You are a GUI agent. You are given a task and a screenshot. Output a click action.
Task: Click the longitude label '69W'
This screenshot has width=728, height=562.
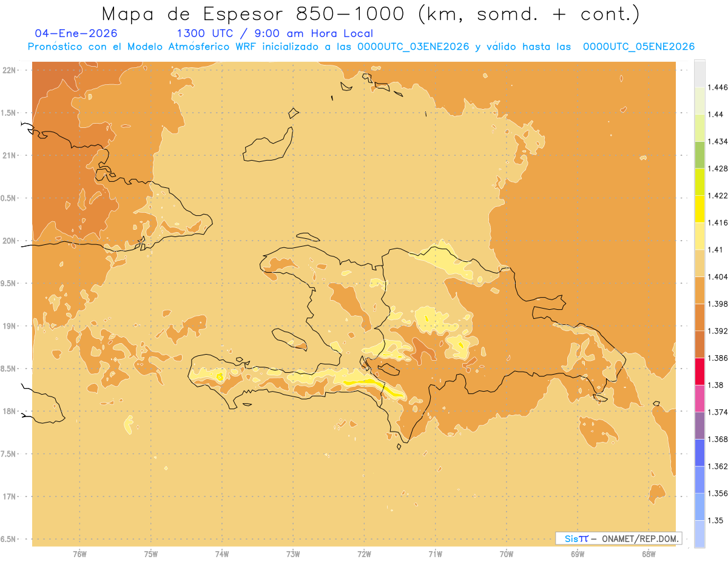tap(578, 554)
